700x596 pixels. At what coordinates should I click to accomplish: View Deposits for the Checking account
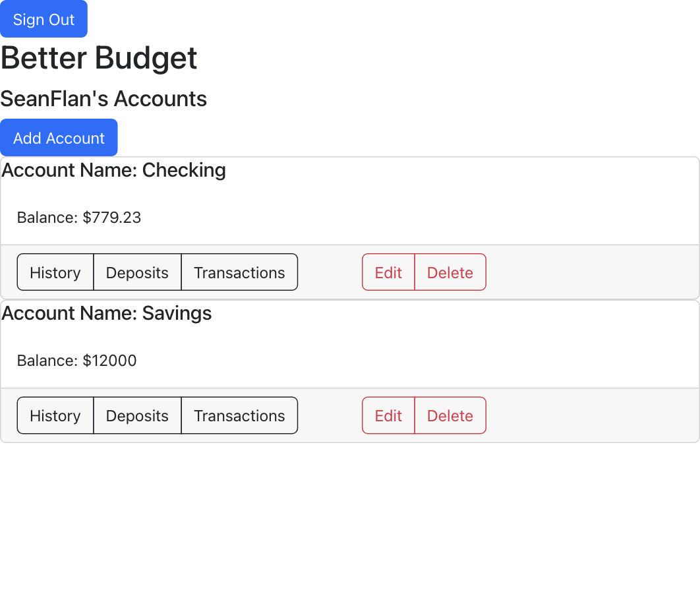coord(137,272)
